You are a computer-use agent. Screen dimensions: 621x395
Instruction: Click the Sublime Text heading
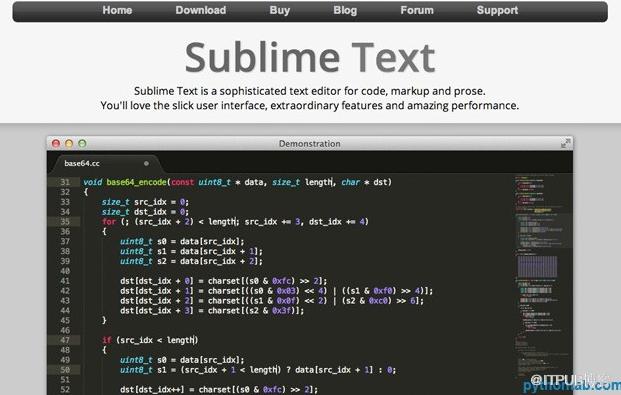[x=310, y=58]
